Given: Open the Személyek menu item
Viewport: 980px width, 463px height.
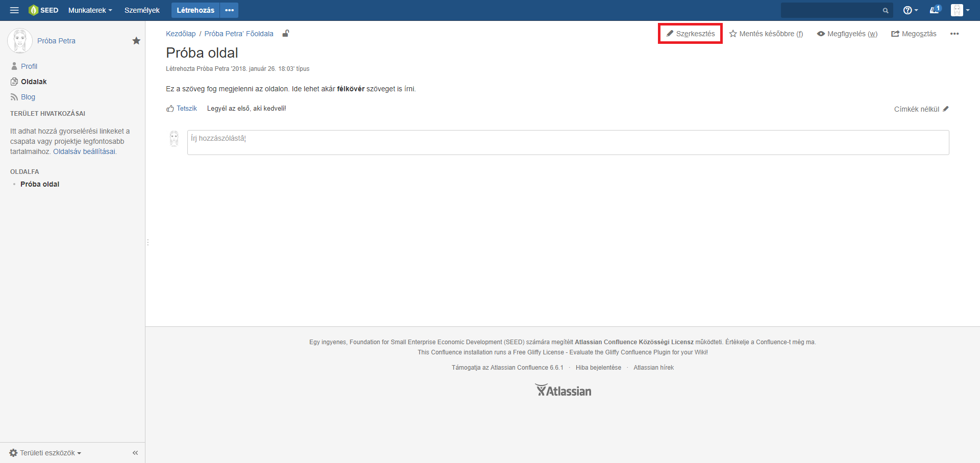Looking at the screenshot, I should point(142,10).
